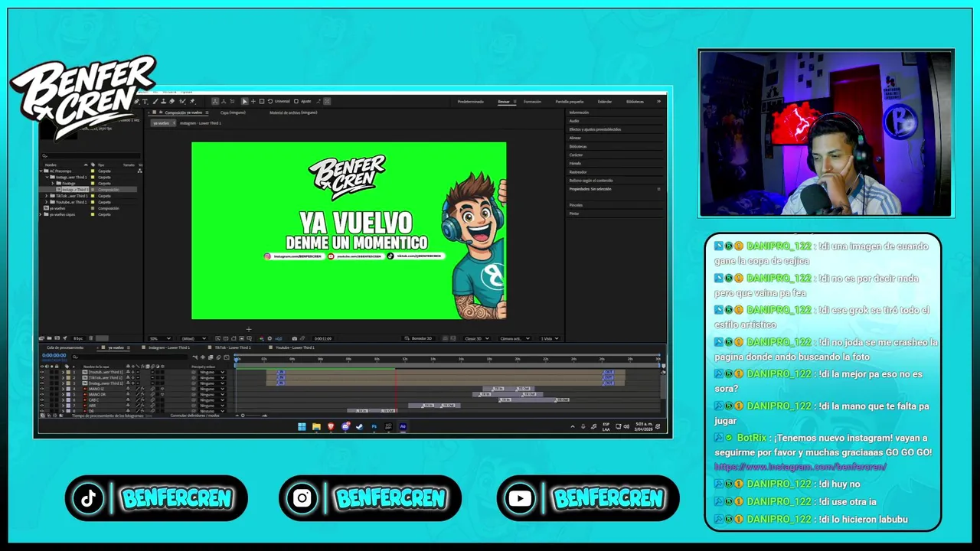The image size is (980, 551).
Task: Select the Type (text) tool in After Effects toolbar
Action: 145,101
